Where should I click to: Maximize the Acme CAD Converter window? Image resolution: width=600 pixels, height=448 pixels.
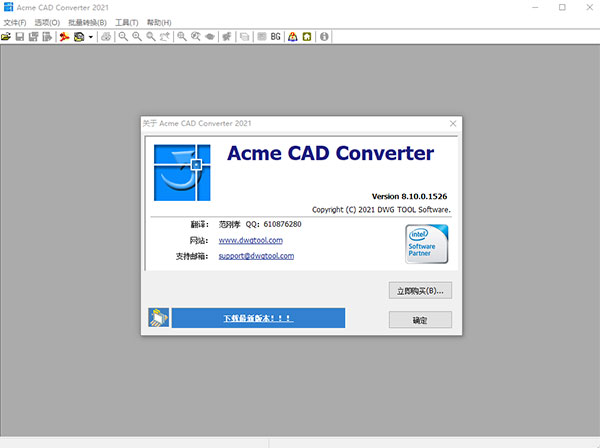tap(562, 7)
